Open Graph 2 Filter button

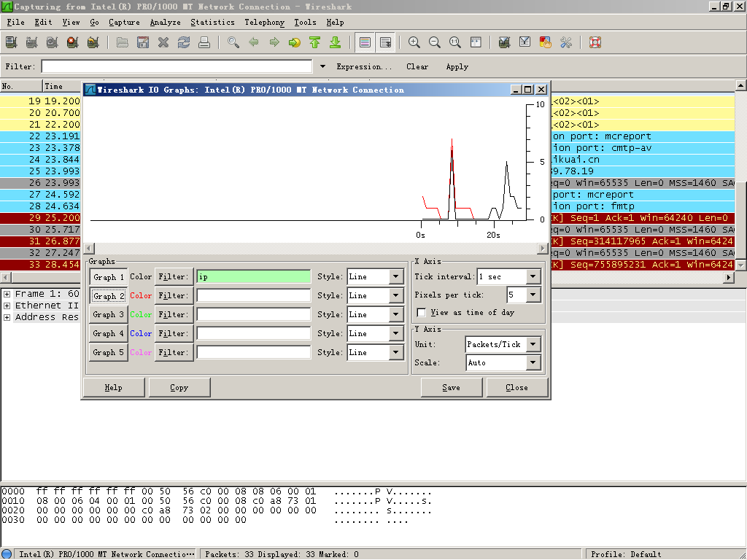click(174, 296)
